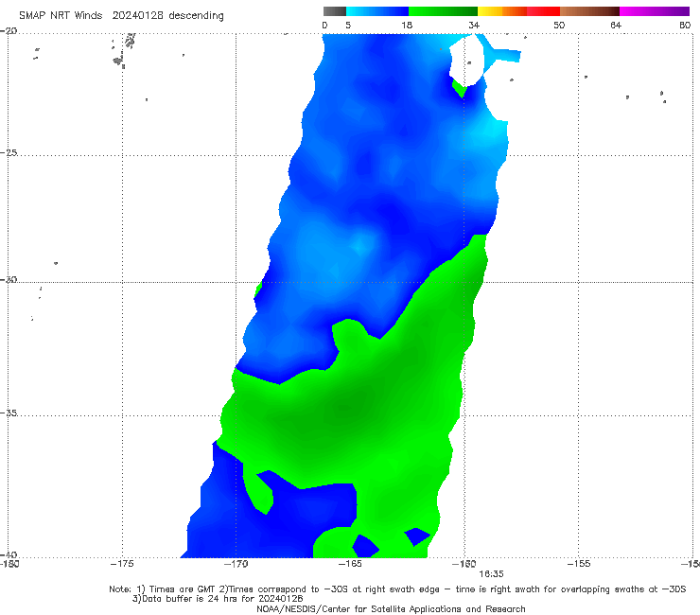Select the magenta-purple color bar segment
The height and width of the screenshot is (615, 700).
655,11
